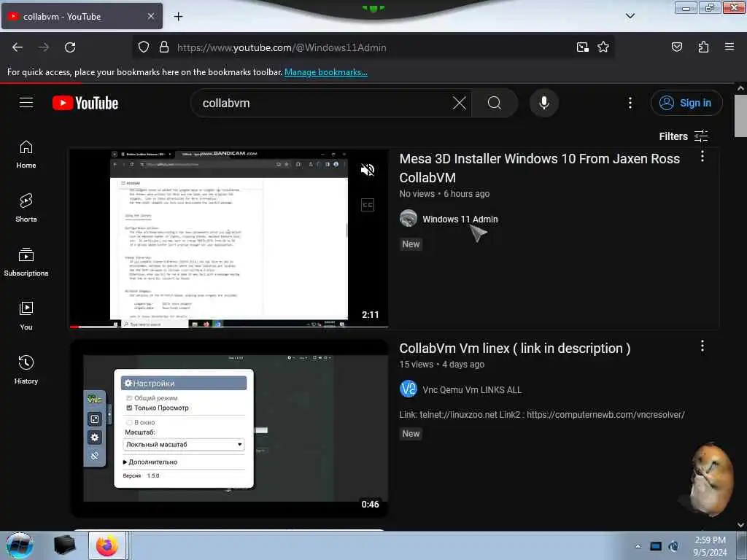The width and height of the screenshot is (747, 560).
Task: Open the Windows Start menu
Action: [20, 545]
